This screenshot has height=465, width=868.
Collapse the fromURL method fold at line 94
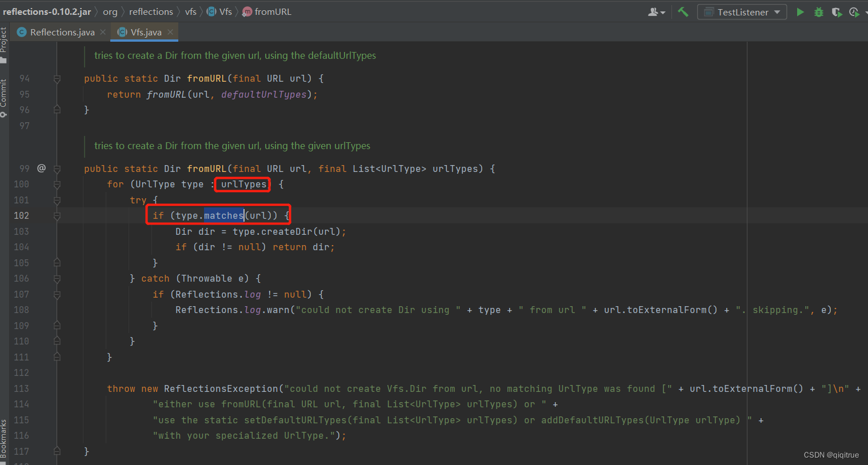[57, 78]
